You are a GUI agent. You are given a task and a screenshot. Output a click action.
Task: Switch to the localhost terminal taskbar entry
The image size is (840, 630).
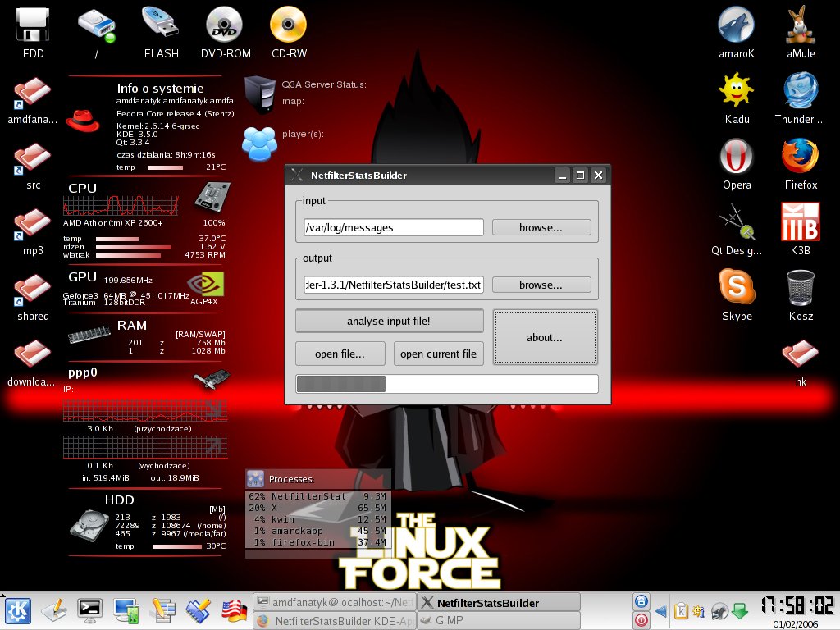[x=334, y=602]
